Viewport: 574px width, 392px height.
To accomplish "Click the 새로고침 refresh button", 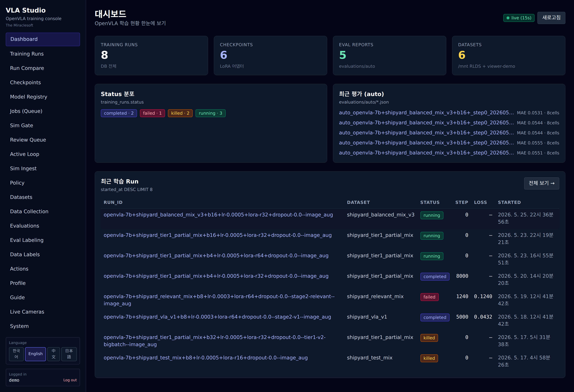I will tap(551, 18).
